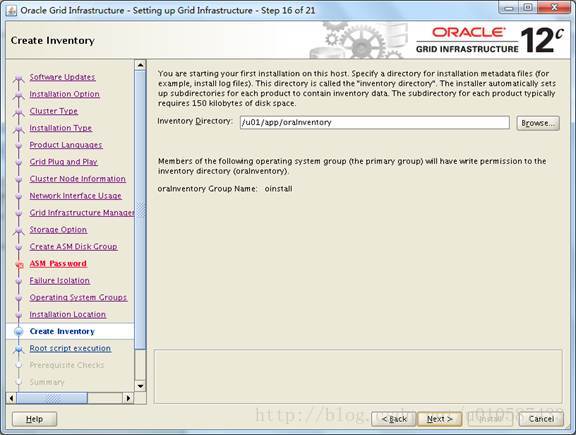
Task: Click the Java icon in title bar
Action: coord(11,10)
